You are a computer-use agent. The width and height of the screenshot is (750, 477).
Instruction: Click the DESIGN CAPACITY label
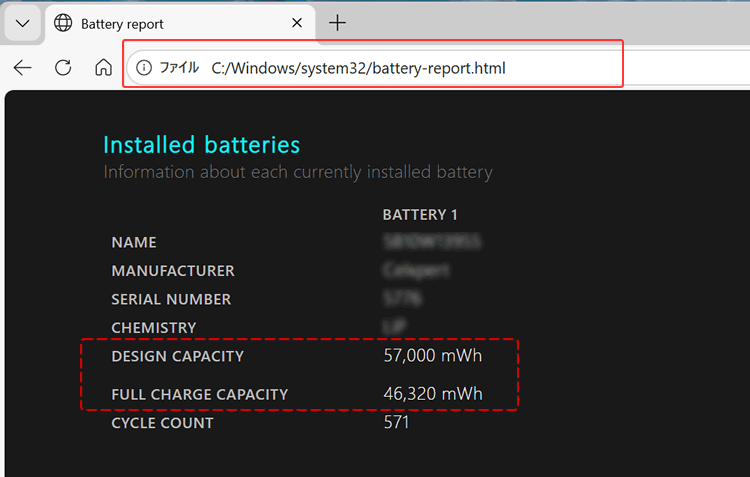tap(177, 357)
